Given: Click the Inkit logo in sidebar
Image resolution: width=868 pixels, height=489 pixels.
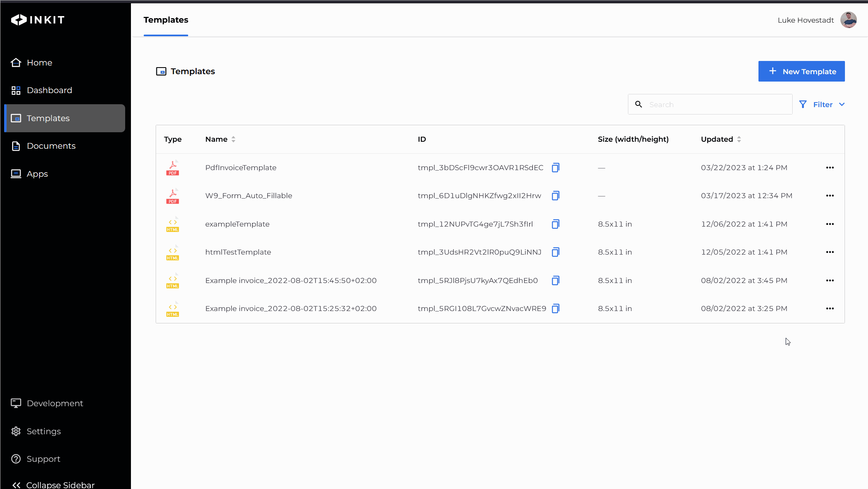Looking at the screenshot, I should coord(38,20).
